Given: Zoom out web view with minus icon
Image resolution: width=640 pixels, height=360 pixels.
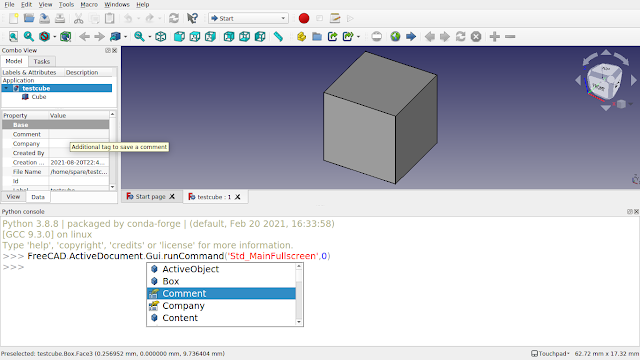Looking at the screenshot, I should pos(510,37).
